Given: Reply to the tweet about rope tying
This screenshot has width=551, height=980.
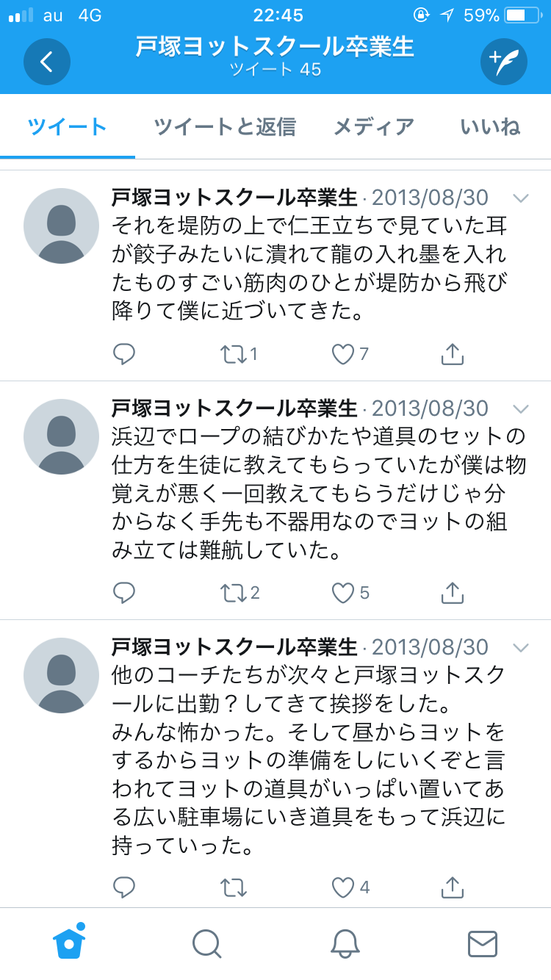Looking at the screenshot, I should click(124, 593).
